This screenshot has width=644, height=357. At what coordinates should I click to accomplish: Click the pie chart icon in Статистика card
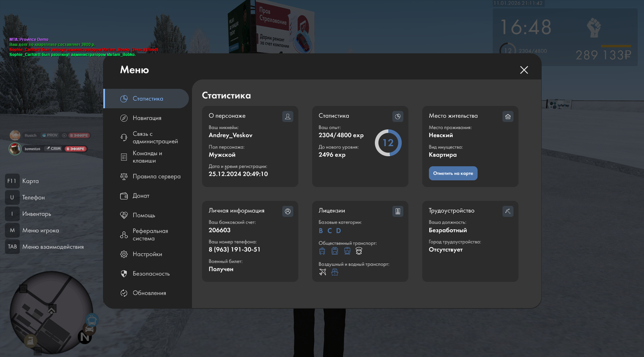(398, 116)
